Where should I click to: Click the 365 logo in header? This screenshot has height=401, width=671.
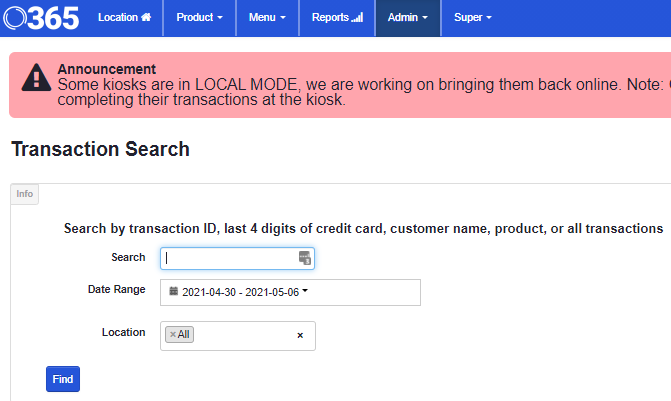[41, 18]
